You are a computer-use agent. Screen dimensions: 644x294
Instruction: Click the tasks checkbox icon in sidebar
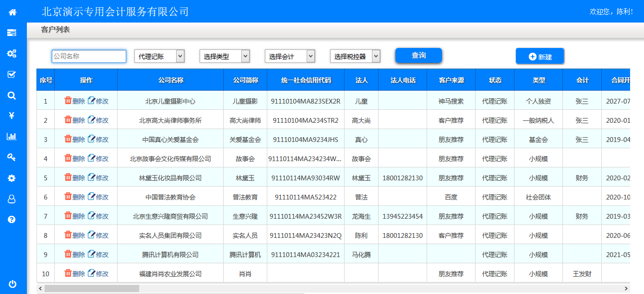pyautogui.click(x=12, y=74)
